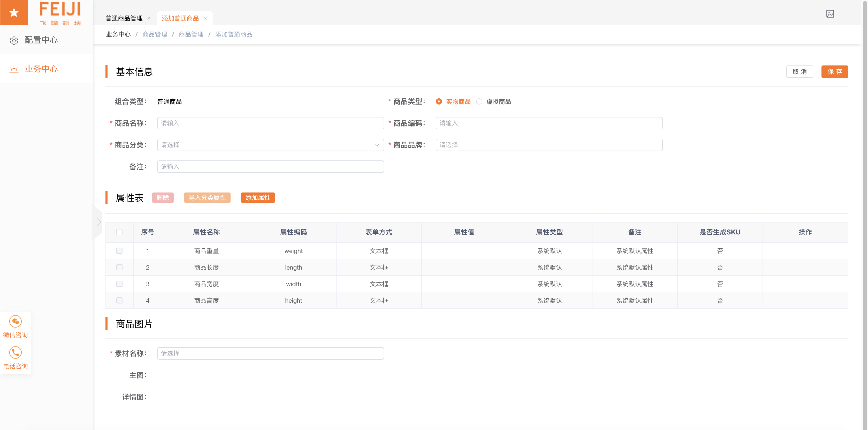Click 系统默认 in the 商品长度 row
This screenshot has width=868, height=430.
click(x=549, y=268)
